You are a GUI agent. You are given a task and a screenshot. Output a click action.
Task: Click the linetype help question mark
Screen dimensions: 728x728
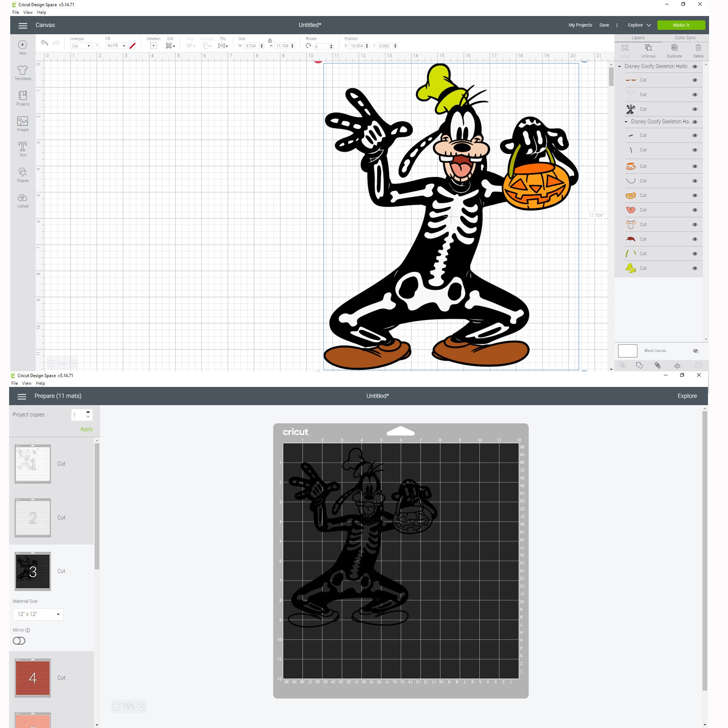[x=97, y=46]
